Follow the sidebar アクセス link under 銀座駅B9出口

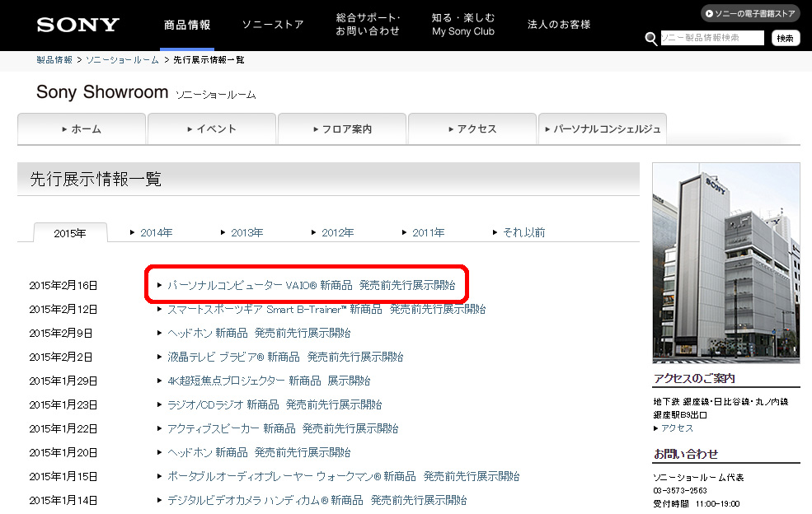[677, 428]
